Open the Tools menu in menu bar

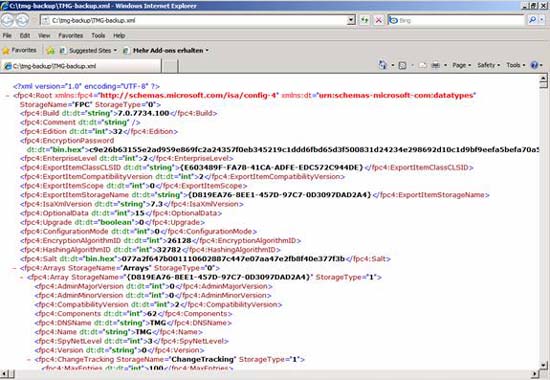98,35
